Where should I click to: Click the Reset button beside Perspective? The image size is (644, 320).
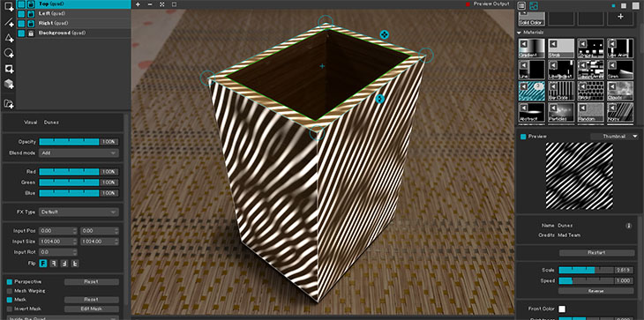92,282
